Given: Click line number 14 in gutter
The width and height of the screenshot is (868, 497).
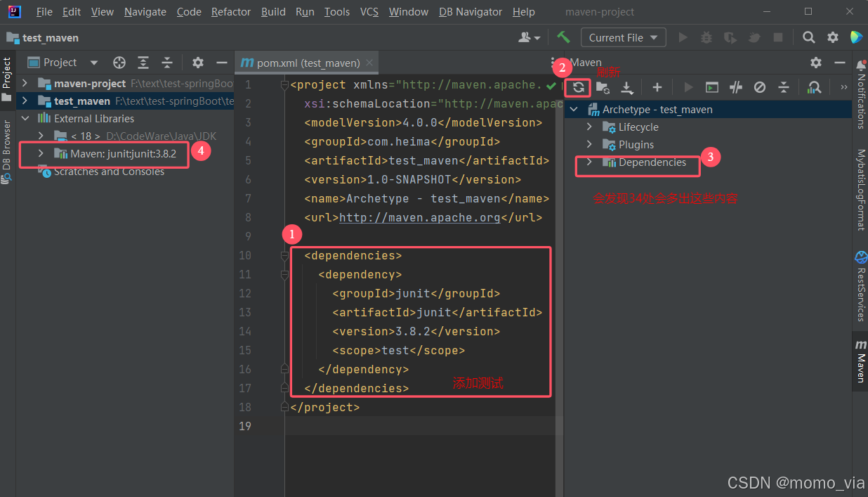Looking at the screenshot, I should [x=245, y=331].
